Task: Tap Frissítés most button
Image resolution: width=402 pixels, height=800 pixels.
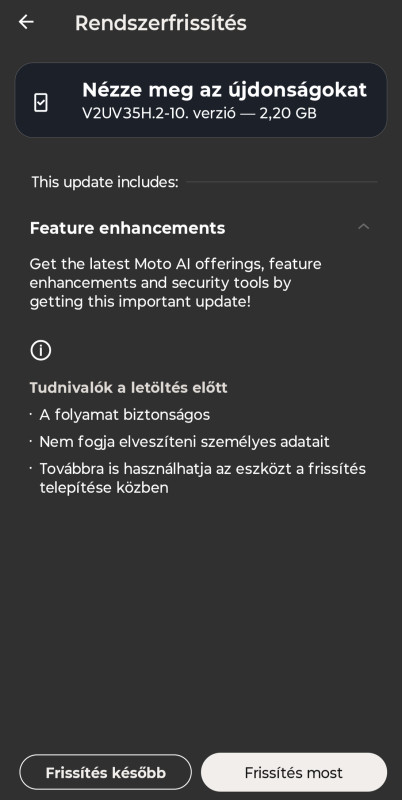Action: (294, 772)
